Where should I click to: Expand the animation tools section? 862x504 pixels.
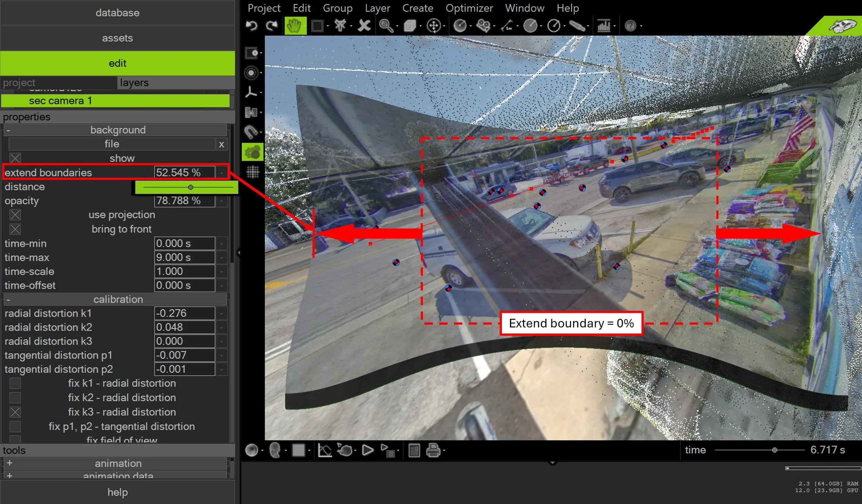[x=10, y=463]
